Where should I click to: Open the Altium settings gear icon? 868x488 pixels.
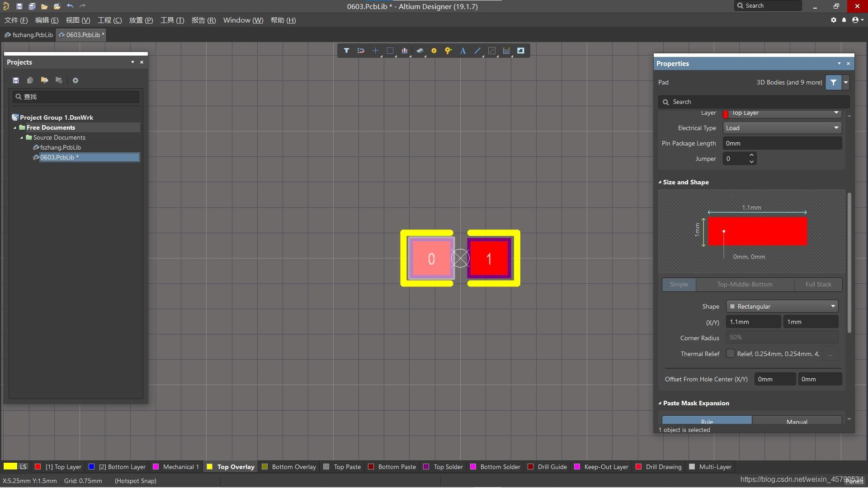[834, 20]
